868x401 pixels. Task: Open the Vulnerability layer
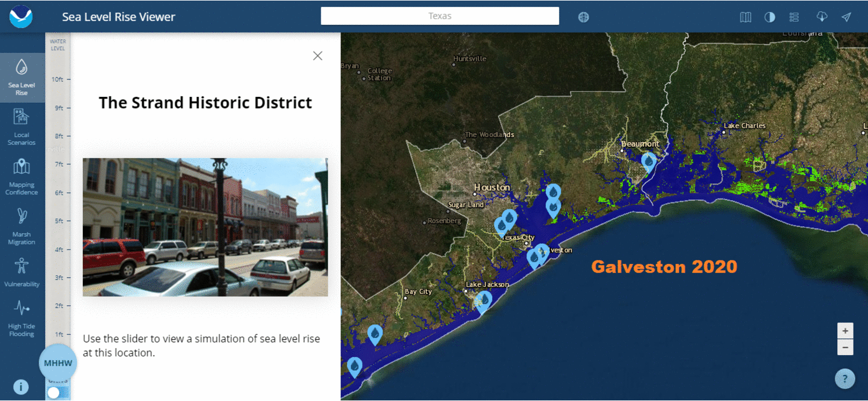click(21, 272)
